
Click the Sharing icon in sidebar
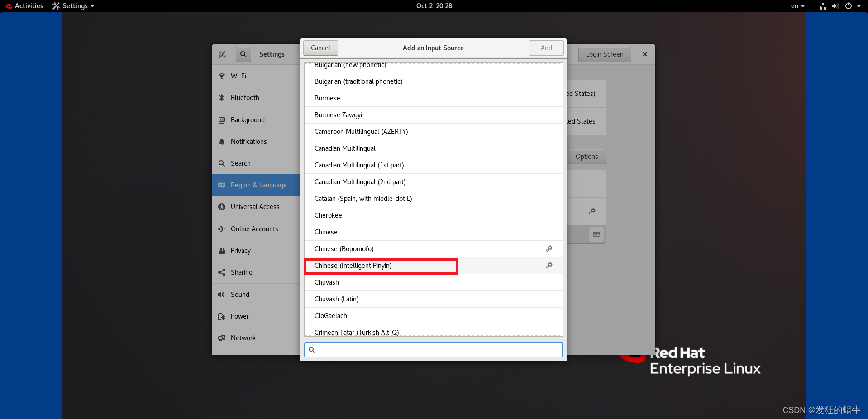pyautogui.click(x=221, y=272)
